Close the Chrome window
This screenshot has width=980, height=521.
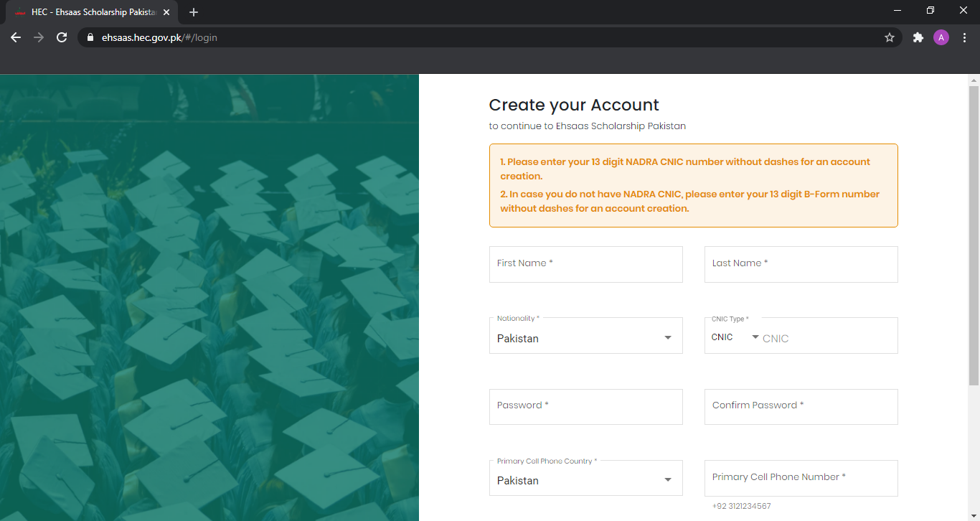click(963, 10)
